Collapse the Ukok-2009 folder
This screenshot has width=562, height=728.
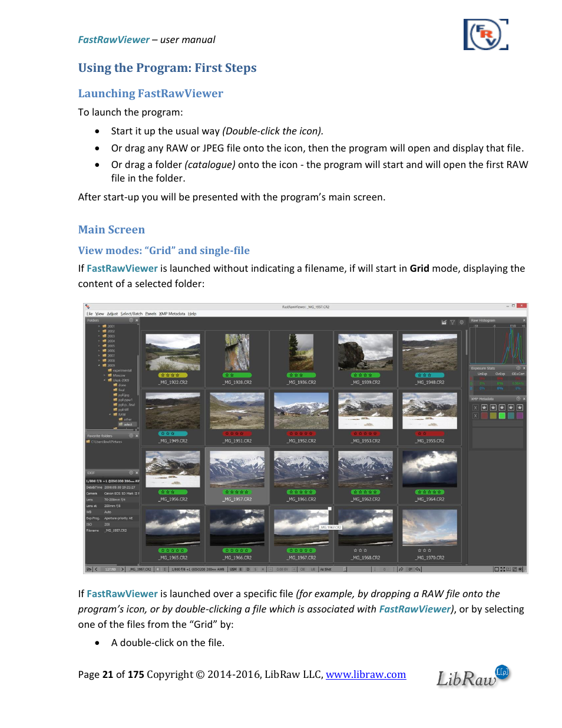coord(104,380)
